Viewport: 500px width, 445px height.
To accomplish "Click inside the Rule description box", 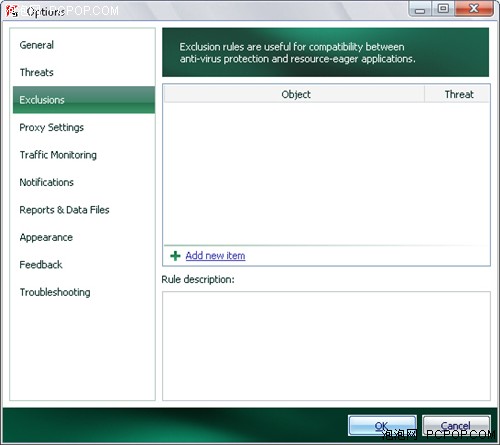I will click(x=326, y=346).
